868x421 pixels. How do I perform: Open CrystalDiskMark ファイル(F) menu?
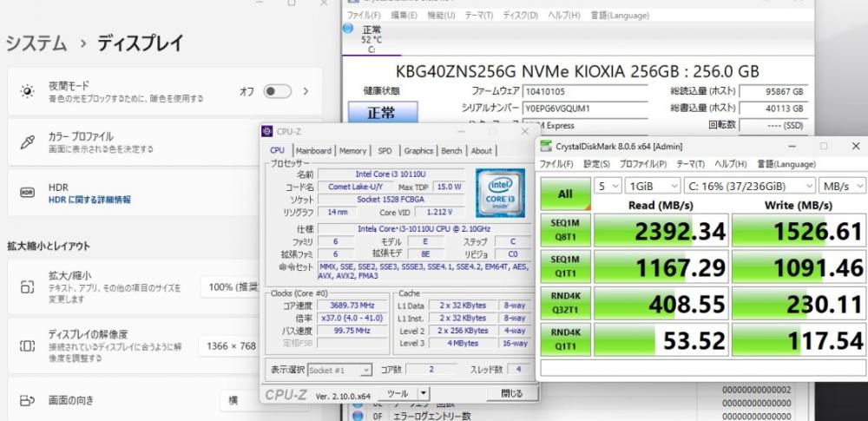556,164
